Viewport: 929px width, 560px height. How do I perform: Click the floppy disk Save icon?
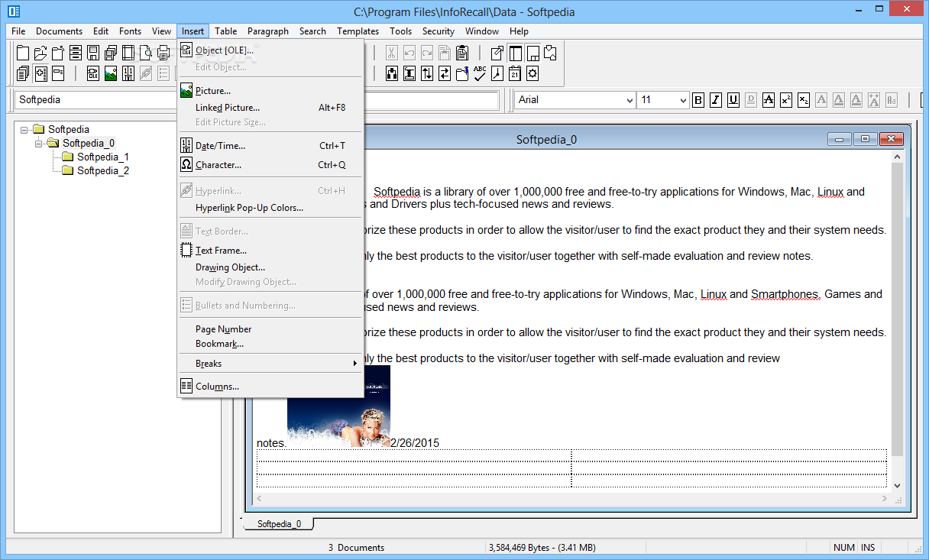[93, 53]
